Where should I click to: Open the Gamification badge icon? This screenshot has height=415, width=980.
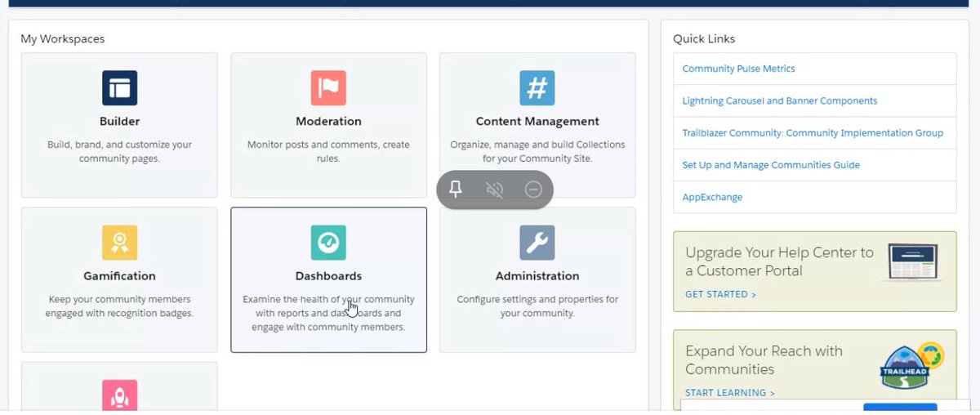119,243
